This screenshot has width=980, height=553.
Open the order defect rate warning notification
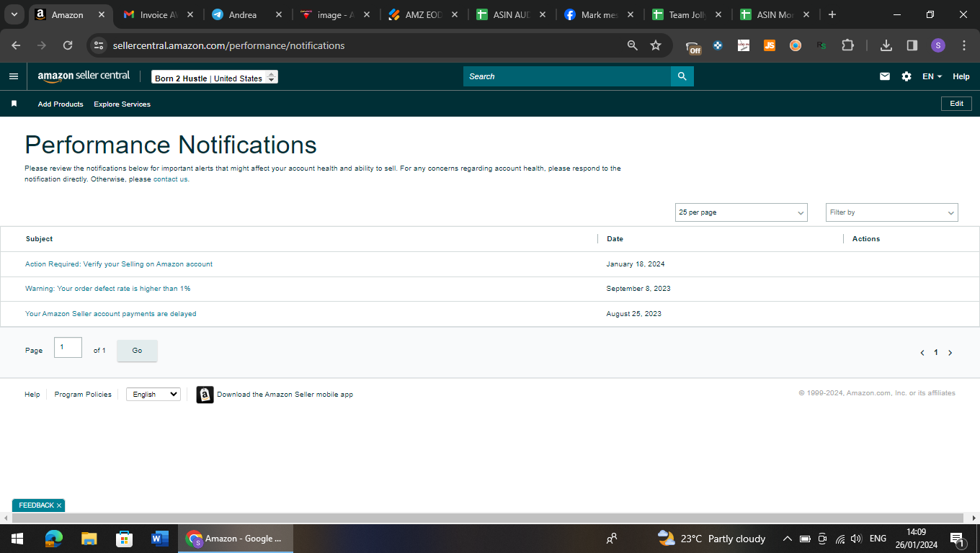tap(108, 289)
